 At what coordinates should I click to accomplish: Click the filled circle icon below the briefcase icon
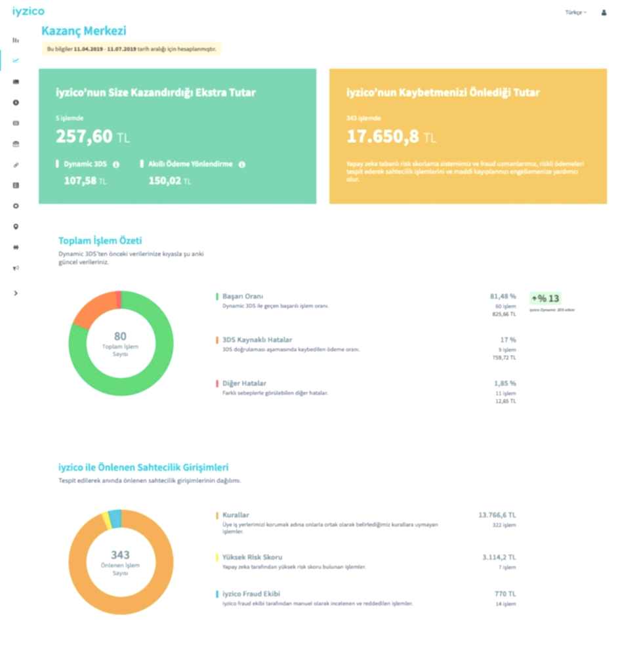pyautogui.click(x=16, y=102)
